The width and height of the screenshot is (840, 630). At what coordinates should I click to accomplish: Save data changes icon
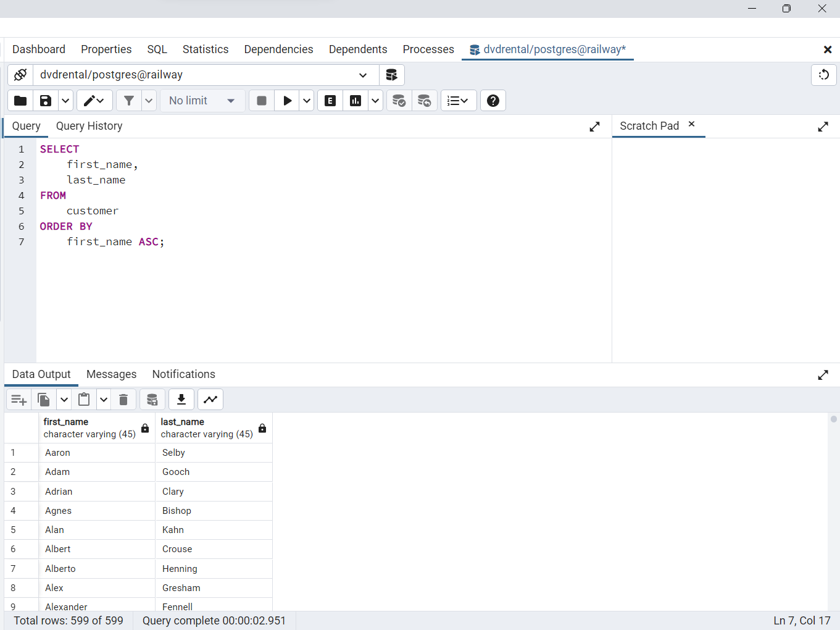(x=152, y=400)
